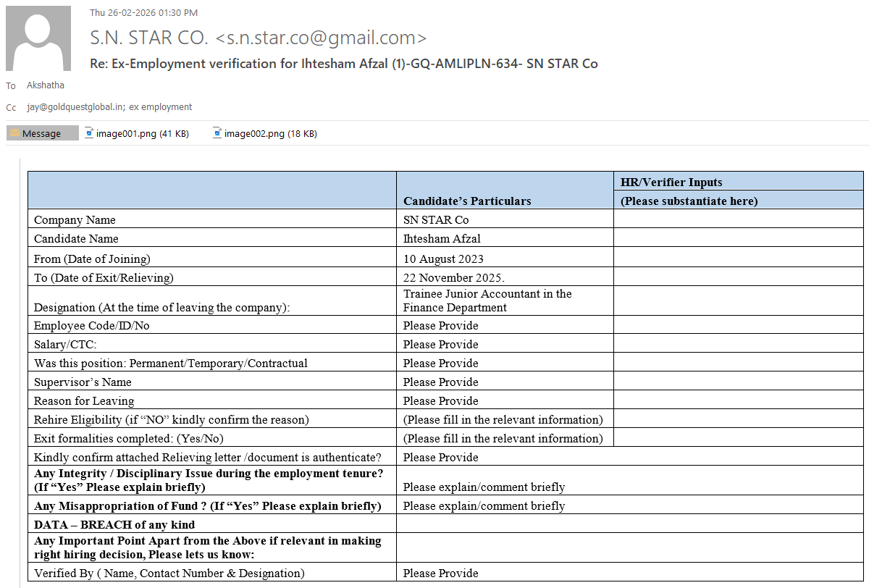The height and width of the screenshot is (588, 869).
Task: Click the Message envelope icon
Action: point(14,133)
